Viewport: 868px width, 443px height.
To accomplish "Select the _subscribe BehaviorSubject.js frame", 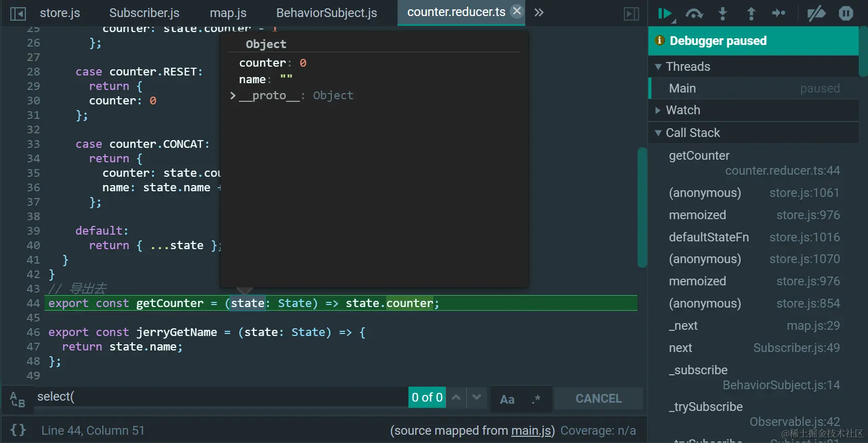I will pos(754,377).
